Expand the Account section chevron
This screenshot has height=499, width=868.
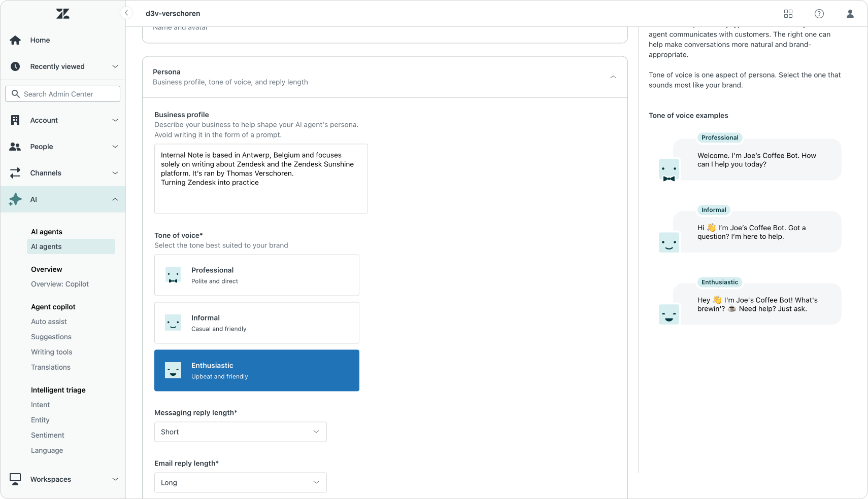tap(115, 120)
